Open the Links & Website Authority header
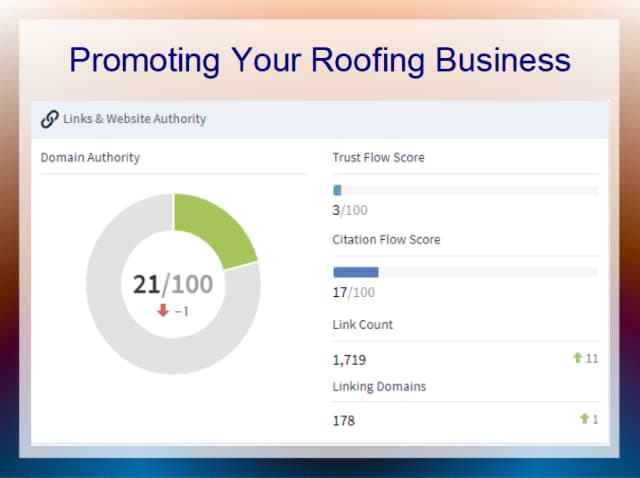 (x=140, y=119)
